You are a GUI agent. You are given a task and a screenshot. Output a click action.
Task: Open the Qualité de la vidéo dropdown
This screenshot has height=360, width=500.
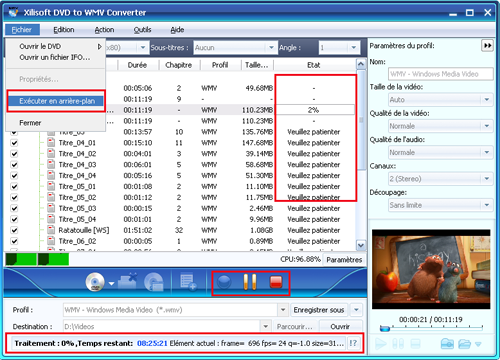pyautogui.click(x=487, y=126)
